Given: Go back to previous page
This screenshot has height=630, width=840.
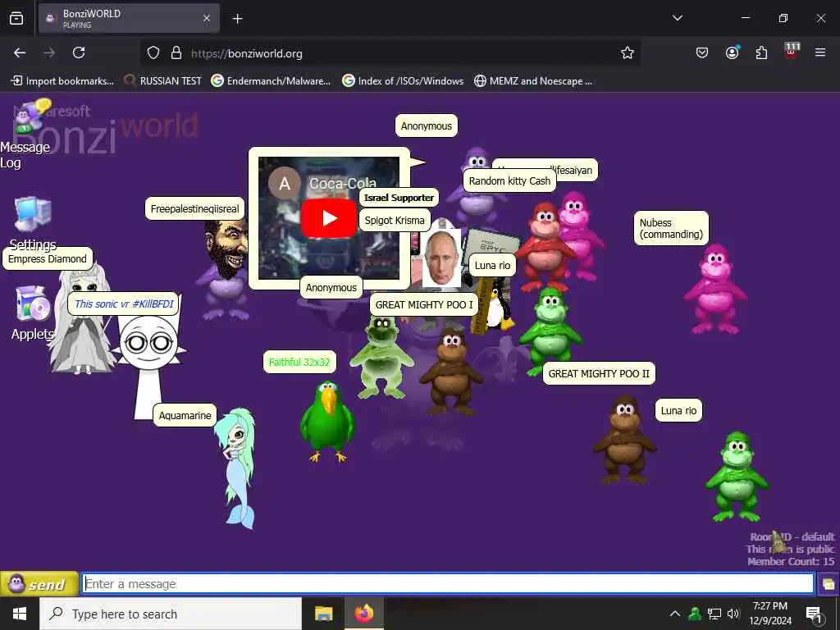Looking at the screenshot, I should click(x=20, y=52).
